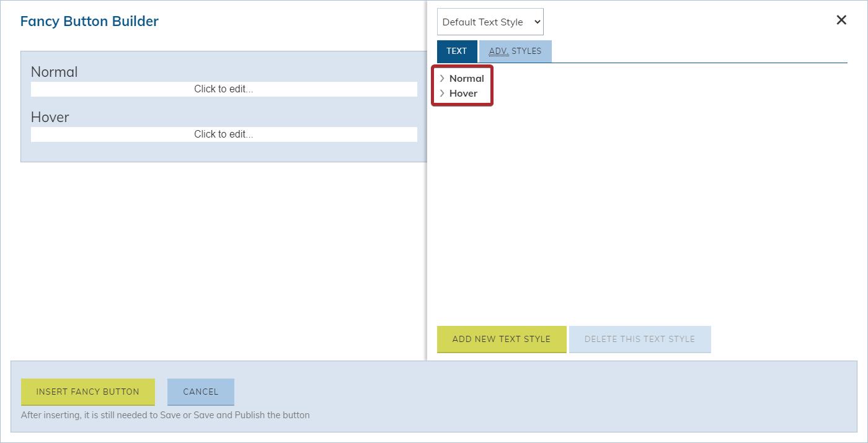Click DELETE THIS TEXT STYLE button
Viewport: 868px width, 443px height.
(640, 339)
